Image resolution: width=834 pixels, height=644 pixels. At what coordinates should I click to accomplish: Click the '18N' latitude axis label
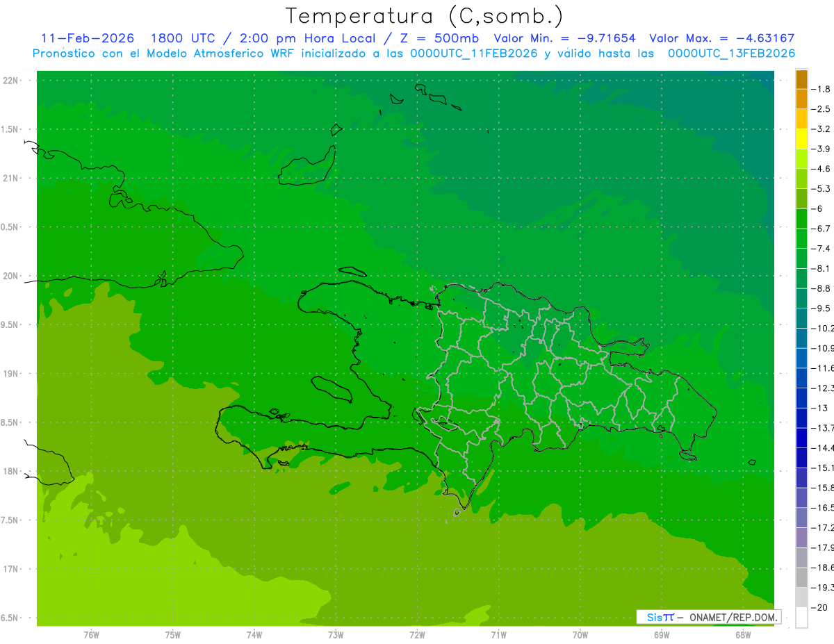coord(11,471)
